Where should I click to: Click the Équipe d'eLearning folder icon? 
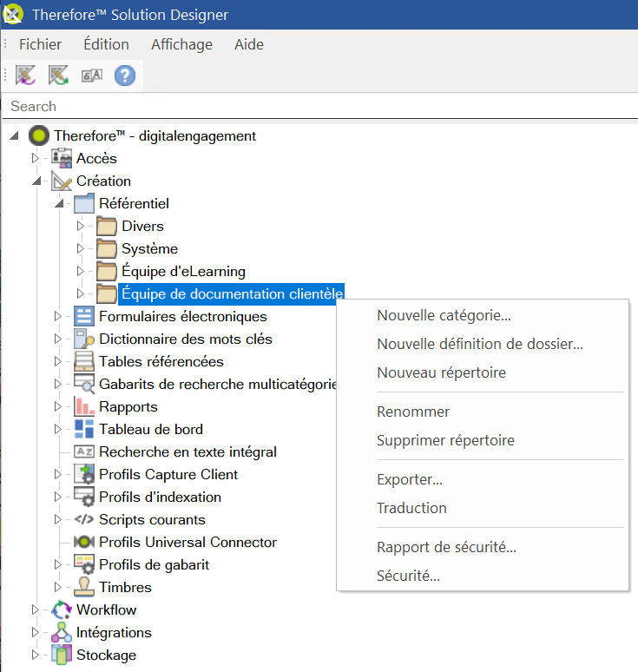107,271
